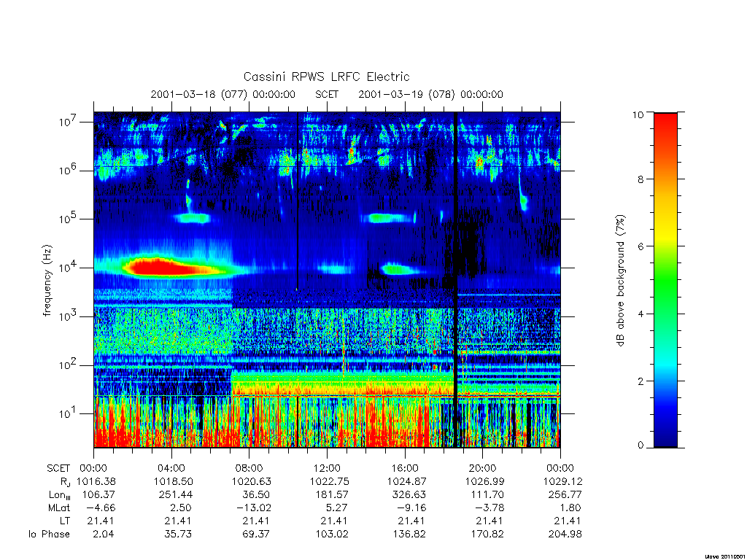Click the colorbar scale value 6
Viewport: 747px width, 560px height.
640,246
